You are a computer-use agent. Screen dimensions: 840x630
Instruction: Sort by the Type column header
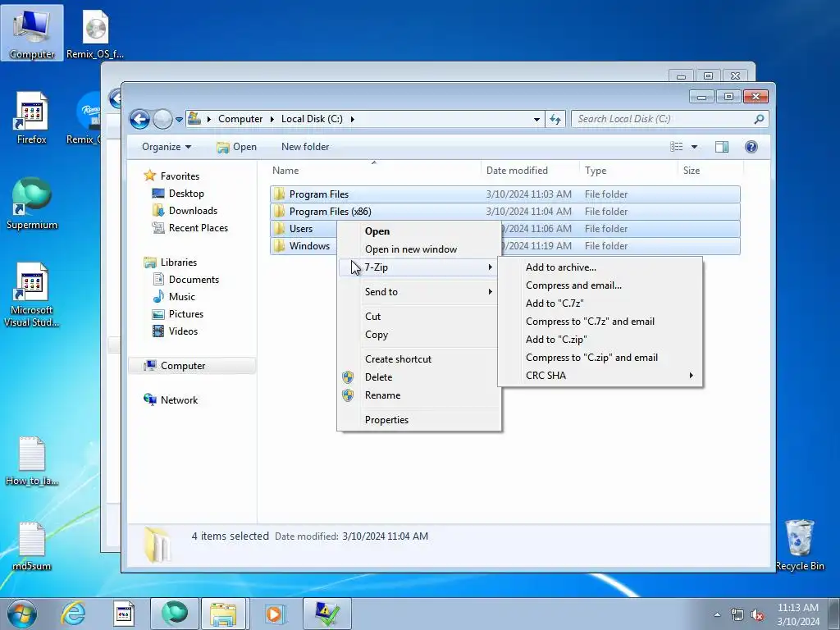tap(596, 171)
